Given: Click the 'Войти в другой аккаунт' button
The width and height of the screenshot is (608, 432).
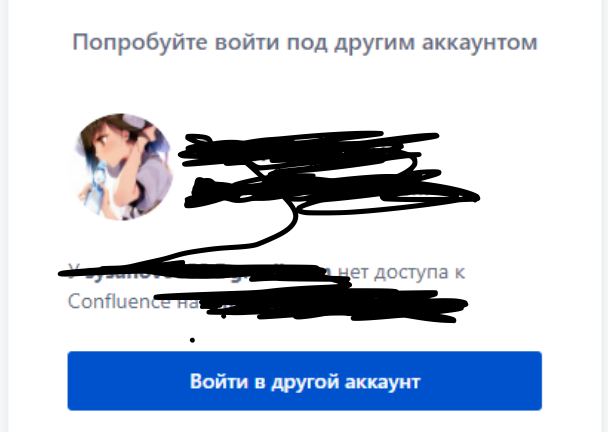Looking at the screenshot, I should pyautogui.click(x=304, y=381).
